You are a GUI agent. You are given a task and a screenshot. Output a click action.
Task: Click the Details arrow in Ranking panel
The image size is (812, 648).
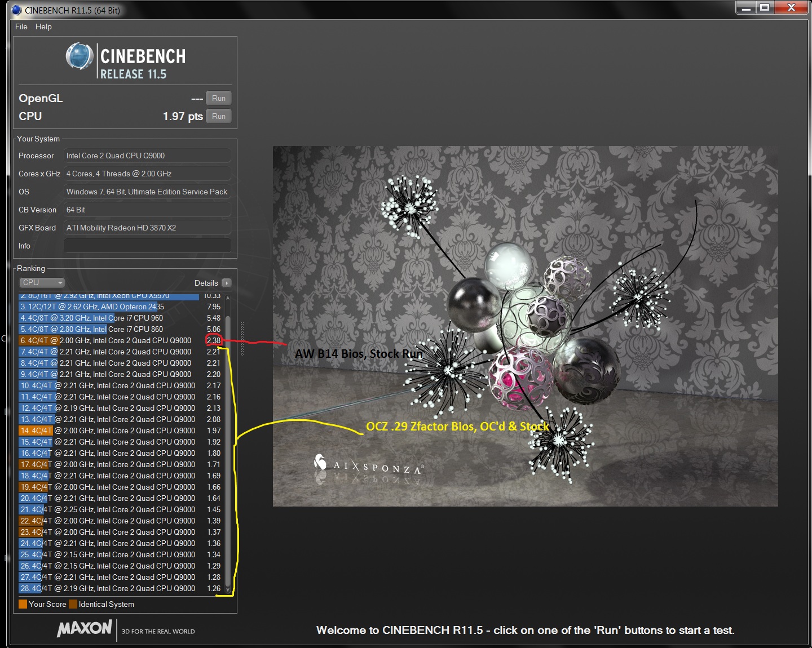(226, 283)
